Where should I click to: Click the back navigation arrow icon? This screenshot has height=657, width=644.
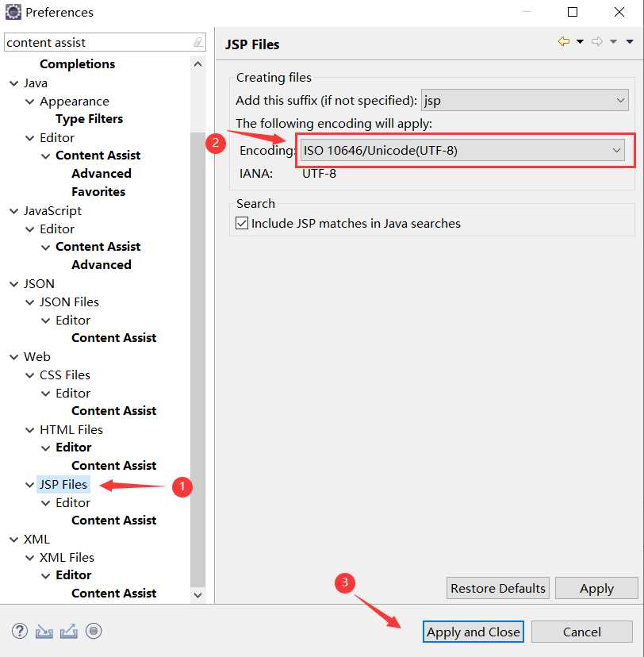(x=564, y=41)
